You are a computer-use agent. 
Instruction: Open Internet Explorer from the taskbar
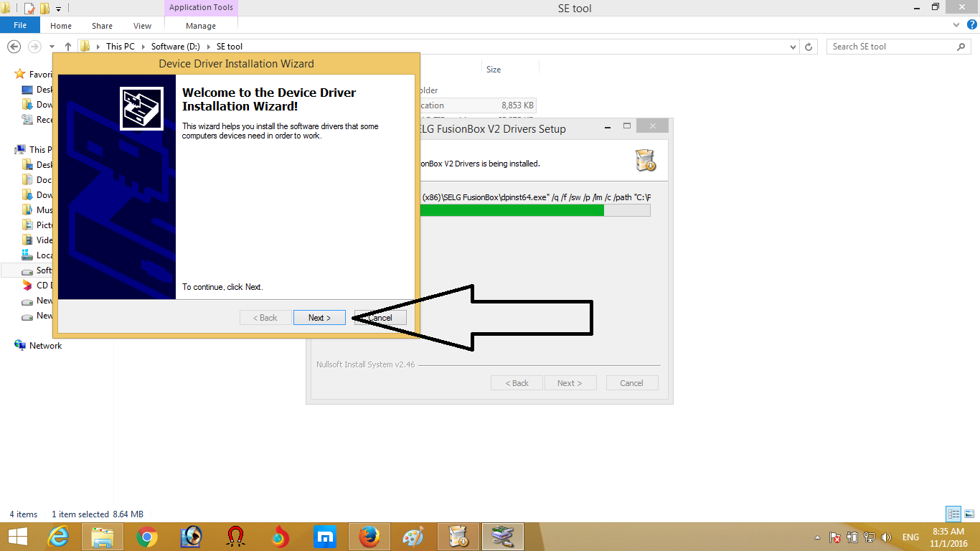58,536
